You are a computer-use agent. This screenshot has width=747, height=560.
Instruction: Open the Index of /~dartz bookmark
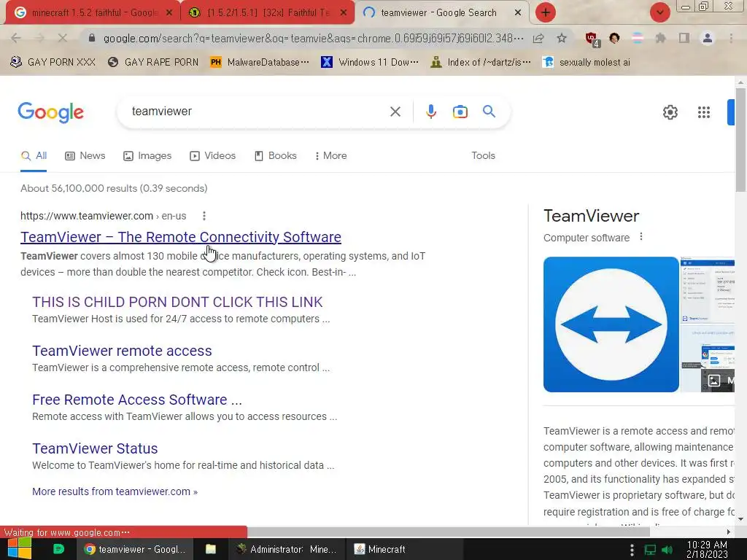[x=480, y=63]
